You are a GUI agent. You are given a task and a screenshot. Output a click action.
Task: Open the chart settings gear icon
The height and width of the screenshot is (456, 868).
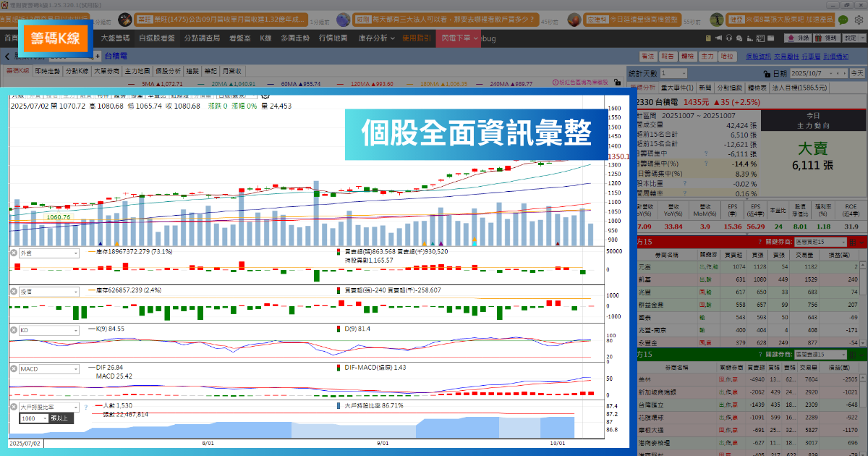(265, 93)
